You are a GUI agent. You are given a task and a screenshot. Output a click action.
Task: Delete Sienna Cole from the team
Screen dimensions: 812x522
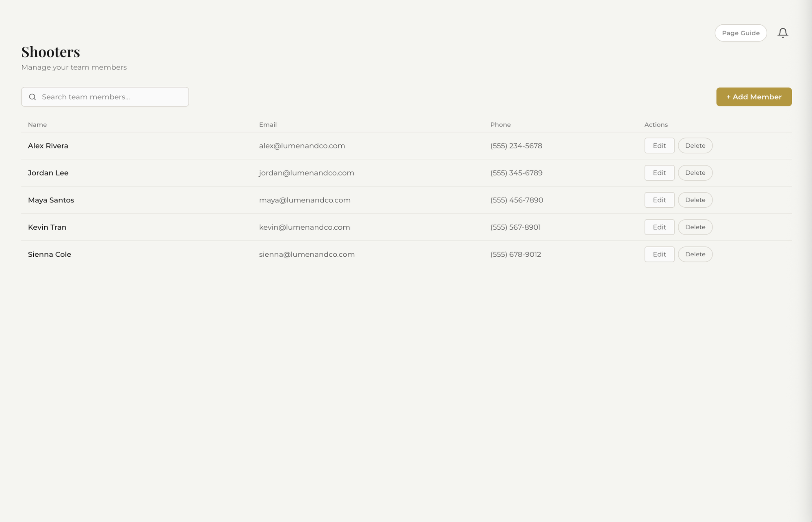click(x=695, y=254)
